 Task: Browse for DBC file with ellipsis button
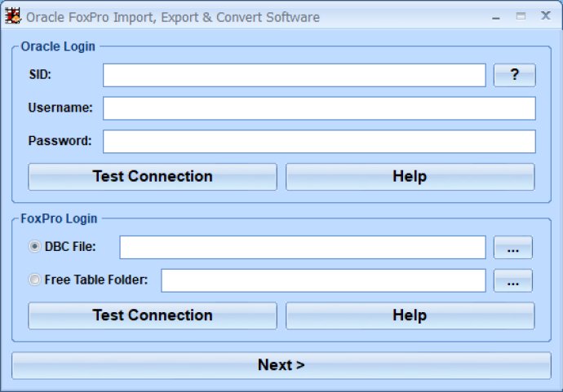point(512,247)
